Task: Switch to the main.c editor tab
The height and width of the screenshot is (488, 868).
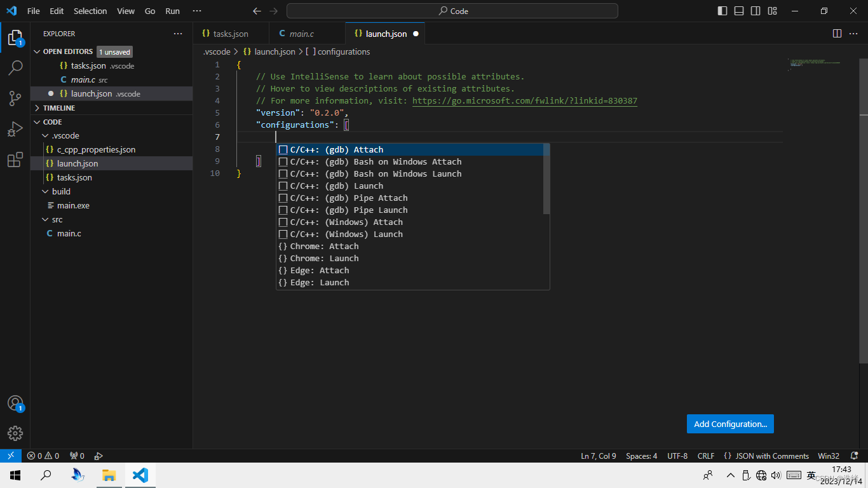Action: pos(301,34)
